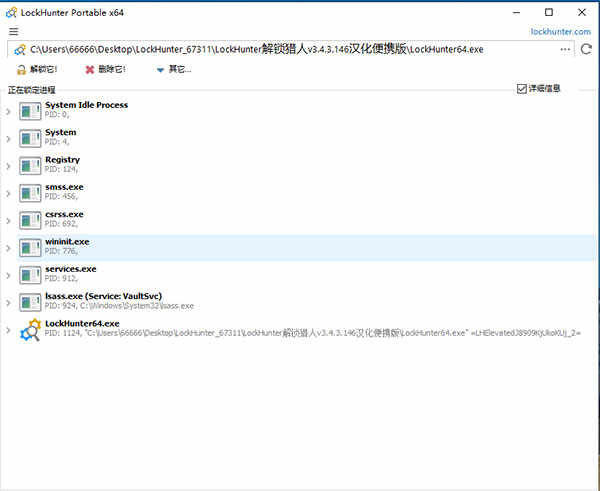Select the csrss.exe process name
The width and height of the screenshot is (600, 491).
click(x=64, y=214)
